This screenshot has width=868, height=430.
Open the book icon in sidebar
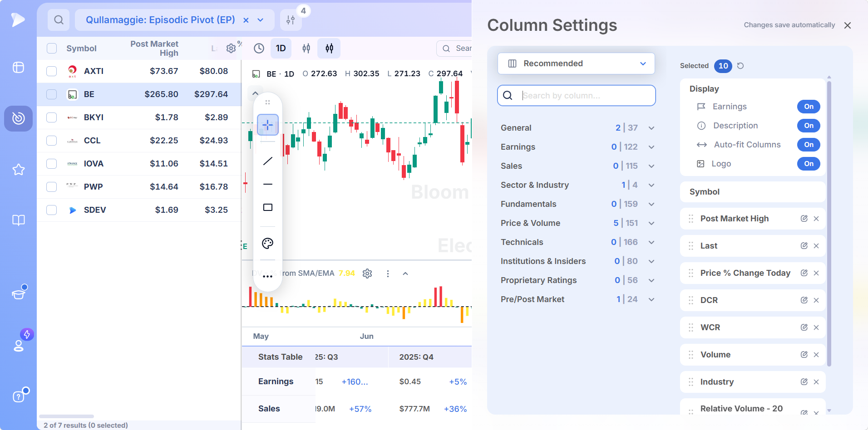(19, 220)
